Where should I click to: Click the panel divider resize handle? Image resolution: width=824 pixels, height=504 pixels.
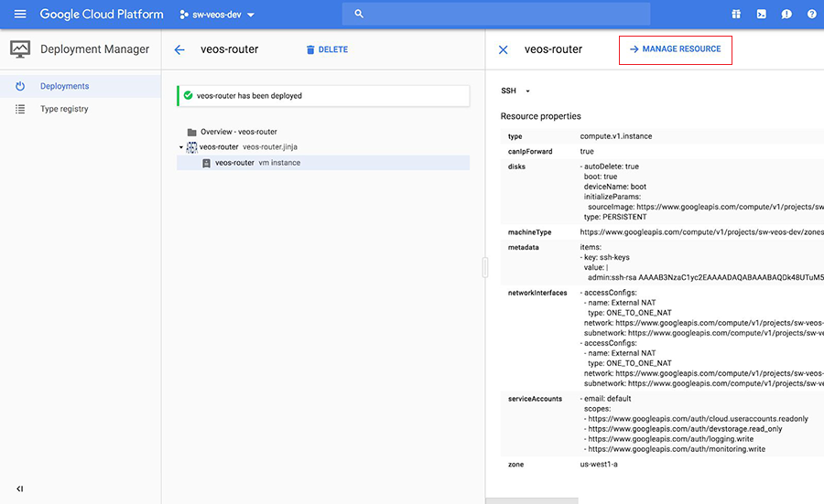point(485,267)
